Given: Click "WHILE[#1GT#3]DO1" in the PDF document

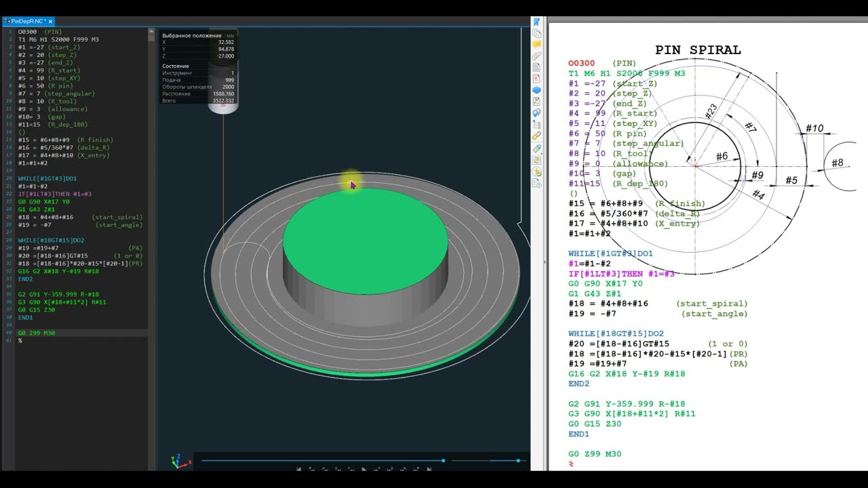Looking at the screenshot, I should pyautogui.click(x=610, y=253).
